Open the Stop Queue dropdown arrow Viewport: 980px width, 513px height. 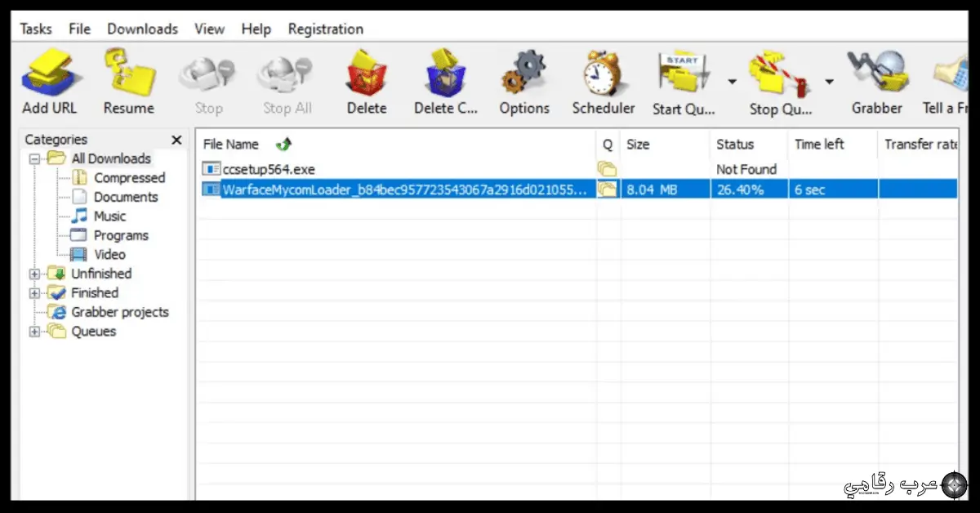coord(829,82)
